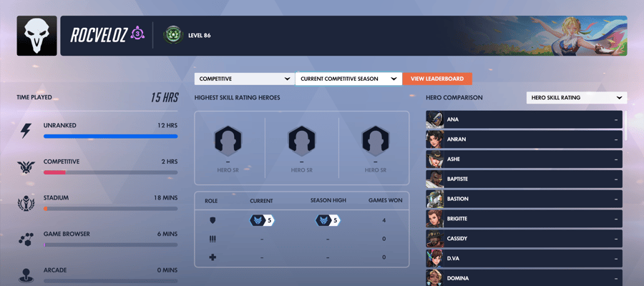Screen dimensions: 644x286
Task: Click the Unranked lightning bolt icon
Action: pos(26,132)
